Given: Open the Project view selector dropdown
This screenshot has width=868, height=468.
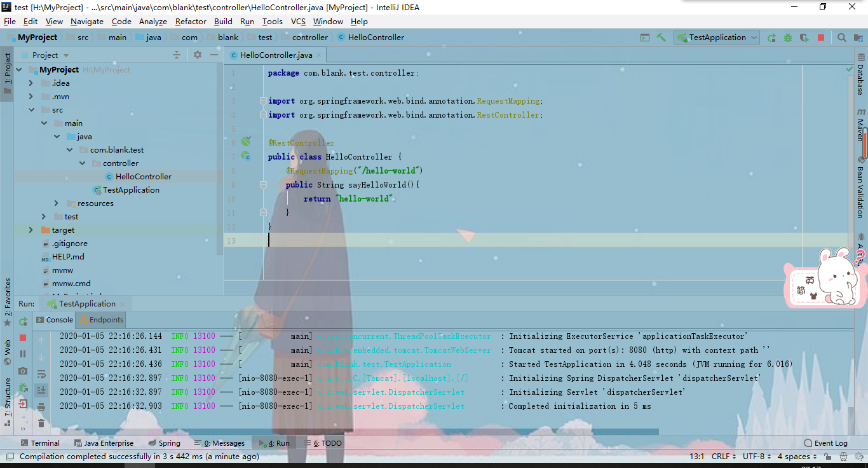Looking at the screenshot, I should click(45, 55).
